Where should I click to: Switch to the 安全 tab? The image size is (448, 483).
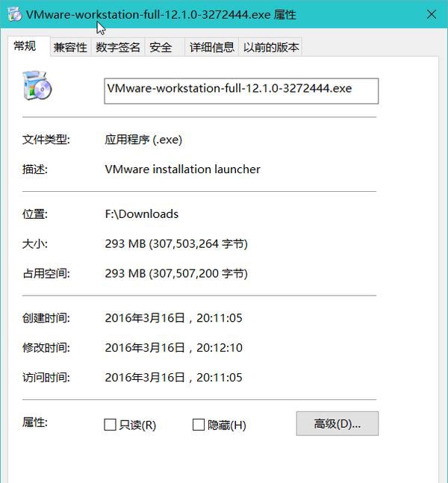164,48
